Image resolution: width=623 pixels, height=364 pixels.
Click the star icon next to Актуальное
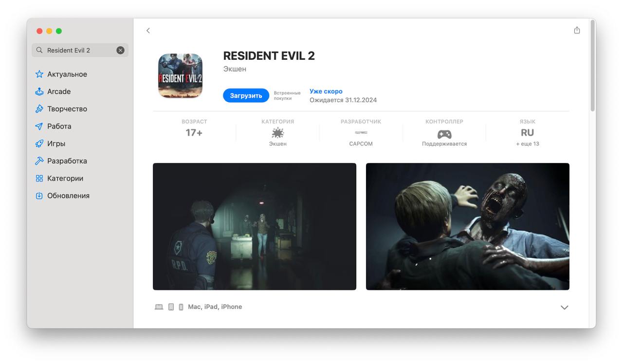39,74
